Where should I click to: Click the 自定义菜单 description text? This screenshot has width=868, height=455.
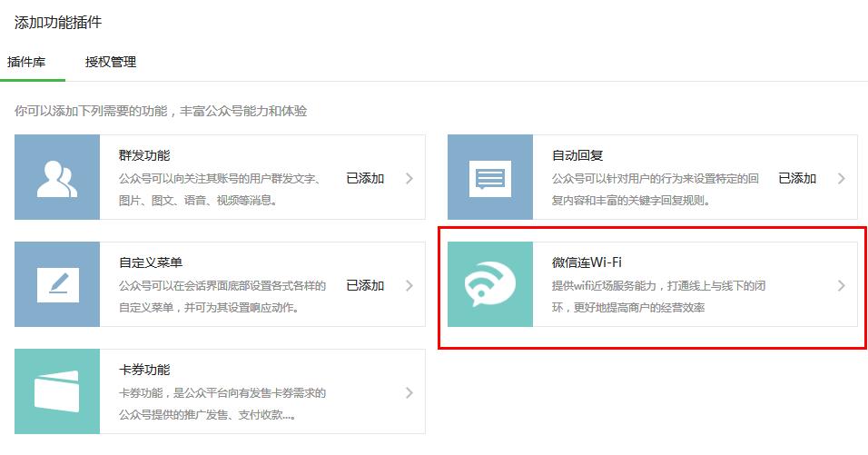222,296
